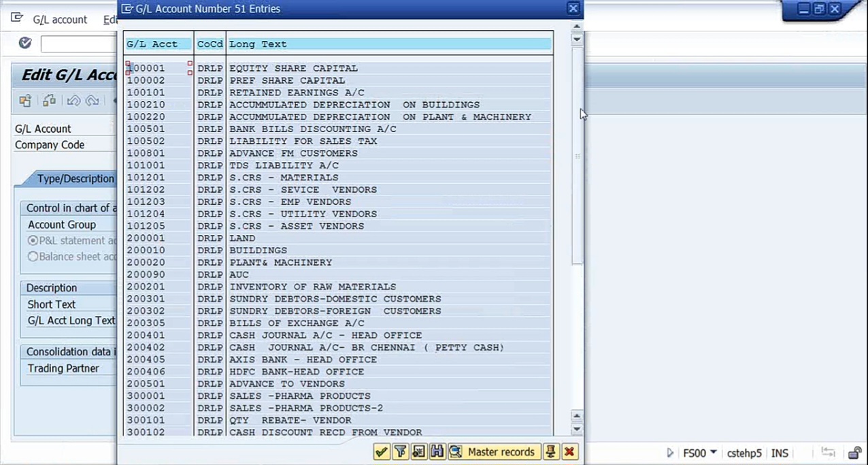Image resolution: width=868 pixels, height=465 pixels.
Task: Select S.CRS - SEVICE VENDORS row
Action: 338,190
